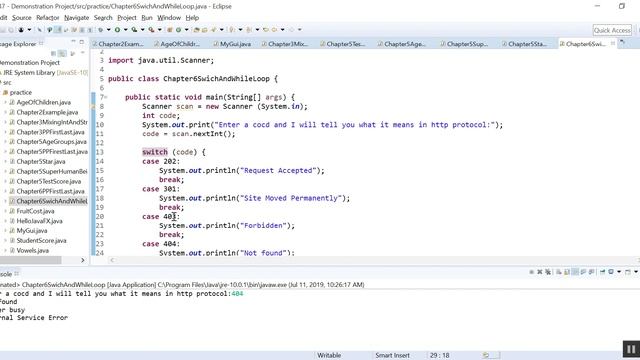Screen dimensions: 640x360
Task: Open the External Tools dropdown arrow
Action: (160, 30)
